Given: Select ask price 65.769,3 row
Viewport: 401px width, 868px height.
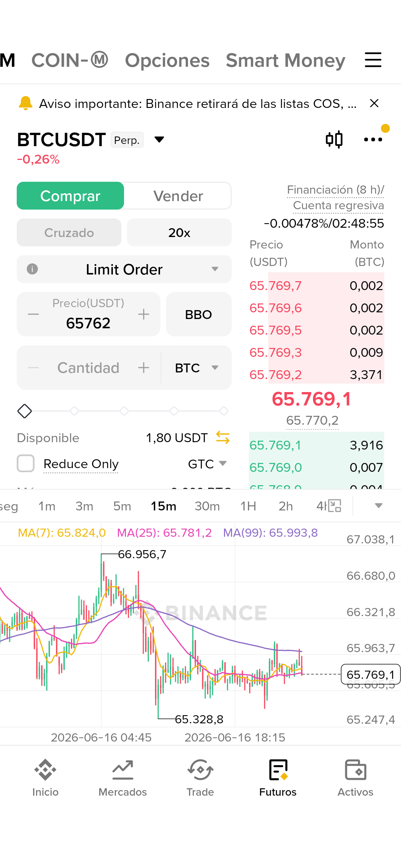Looking at the screenshot, I should [x=317, y=352].
